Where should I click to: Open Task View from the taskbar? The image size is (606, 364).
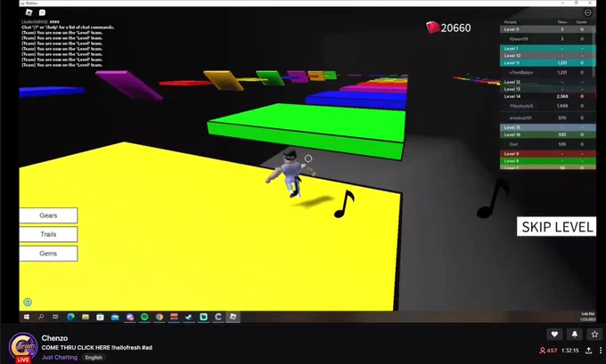(55, 317)
